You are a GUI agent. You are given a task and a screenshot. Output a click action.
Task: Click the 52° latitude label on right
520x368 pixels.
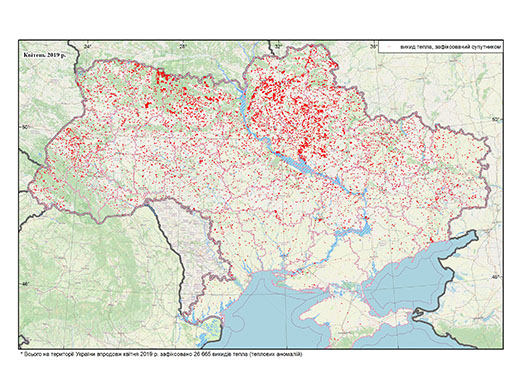point(496,119)
